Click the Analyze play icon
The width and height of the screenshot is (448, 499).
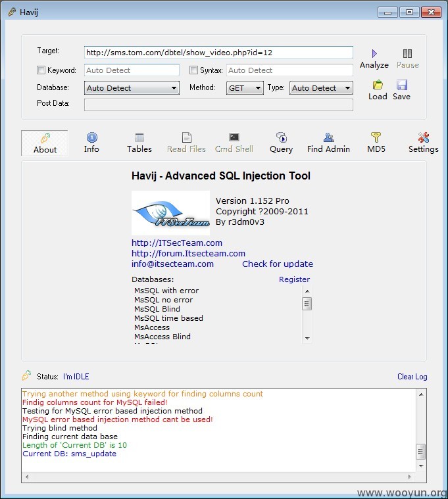point(374,53)
